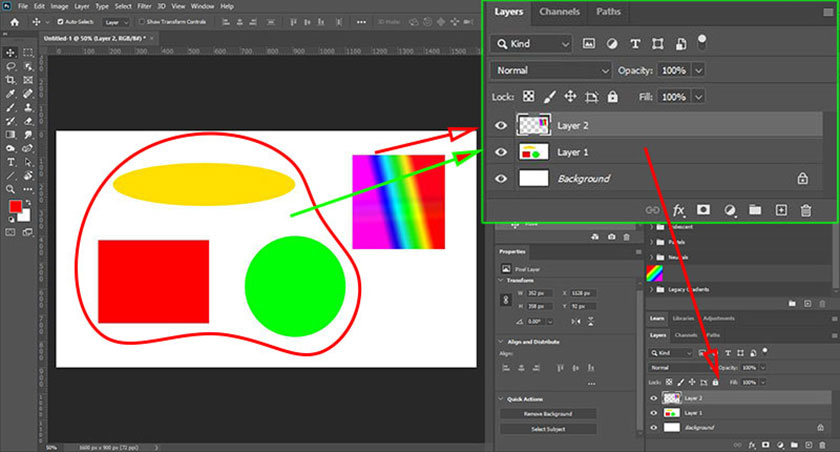Viewport: 840px width, 452px height.
Task: Expand the Legacy Gradients folder
Action: click(652, 289)
